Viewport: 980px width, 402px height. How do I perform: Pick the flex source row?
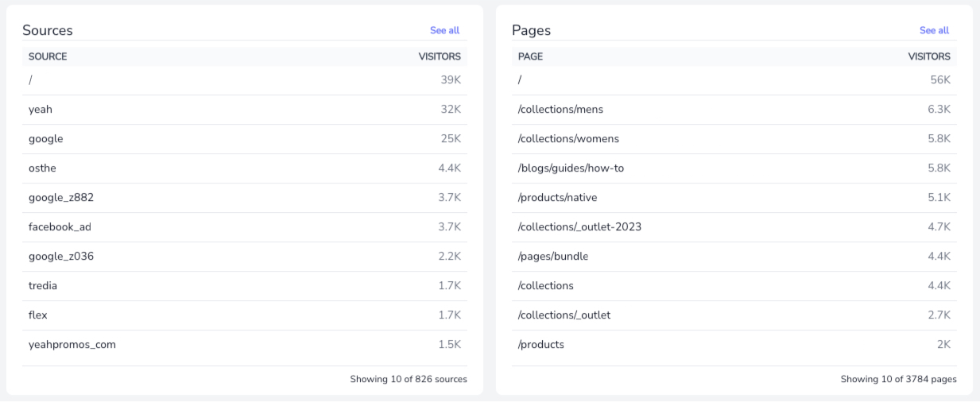pyautogui.click(x=245, y=315)
